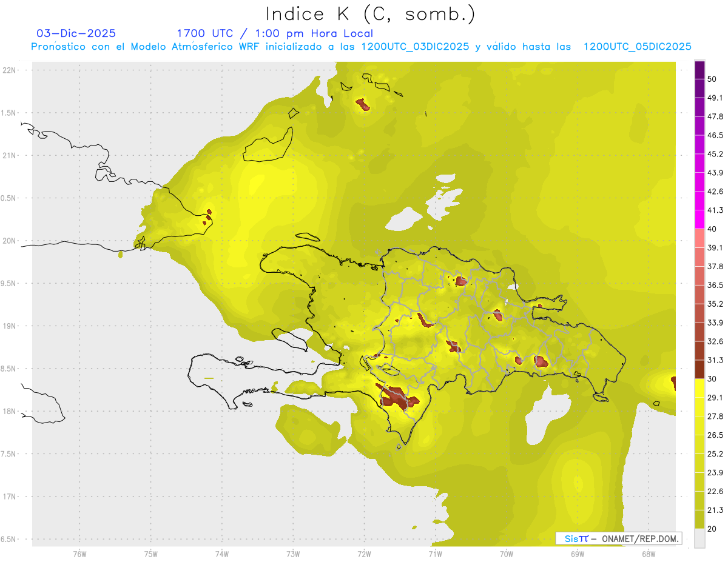This screenshot has height=562, width=728.
Task: Click the longitude axis label "71W"
Action: [x=435, y=554]
